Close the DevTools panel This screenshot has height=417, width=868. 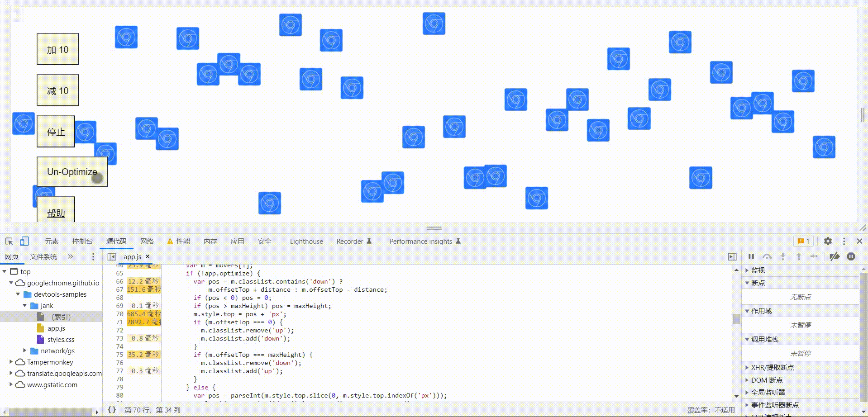click(x=859, y=242)
